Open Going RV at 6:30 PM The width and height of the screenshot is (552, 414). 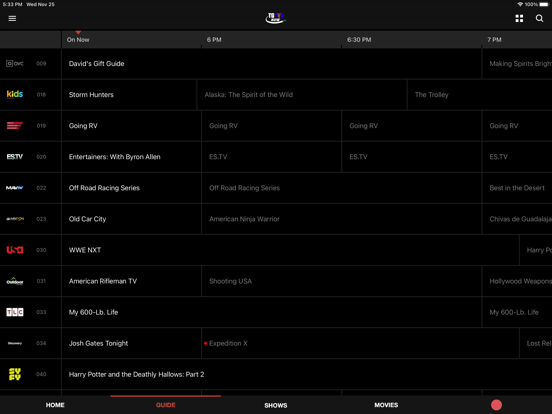[412, 126]
